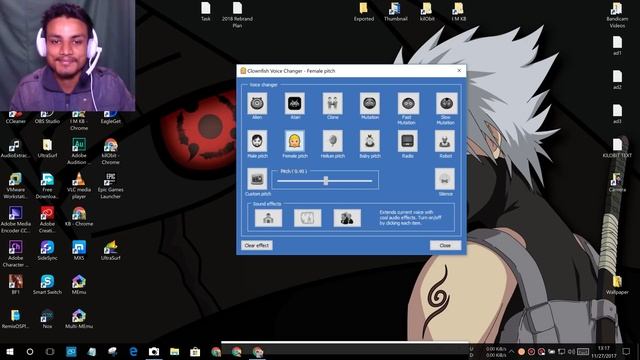The image size is (640, 360).
Task: Open Adobe Creative Cloud shortcut
Action: coord(47,220)
